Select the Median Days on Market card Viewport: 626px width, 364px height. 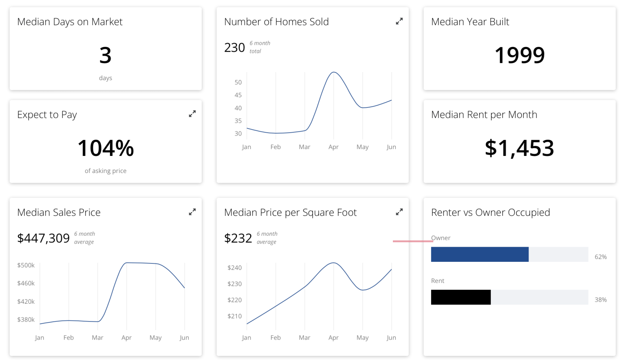[x=106, y=48]
